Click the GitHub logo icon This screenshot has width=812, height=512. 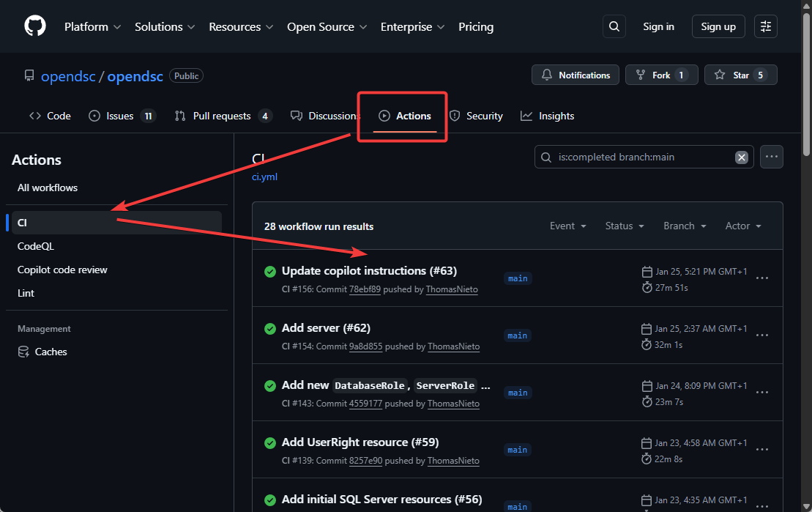pos(34,26)
